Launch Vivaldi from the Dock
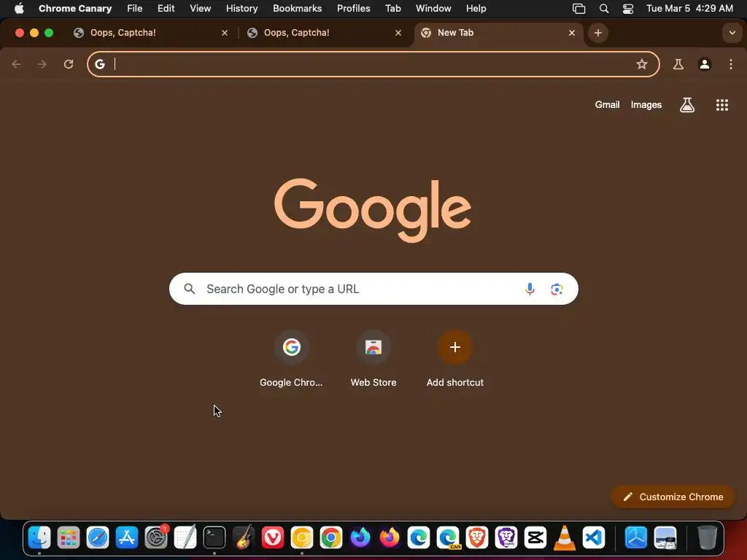Image resolution: width=747 pixels, height=560 pixels. point(273,537)
